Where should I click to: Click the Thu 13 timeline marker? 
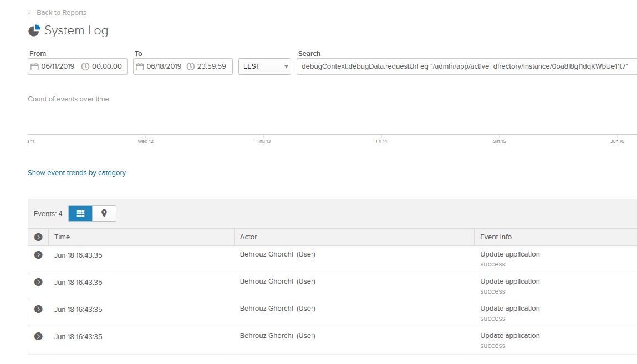(x=263, y=141)
